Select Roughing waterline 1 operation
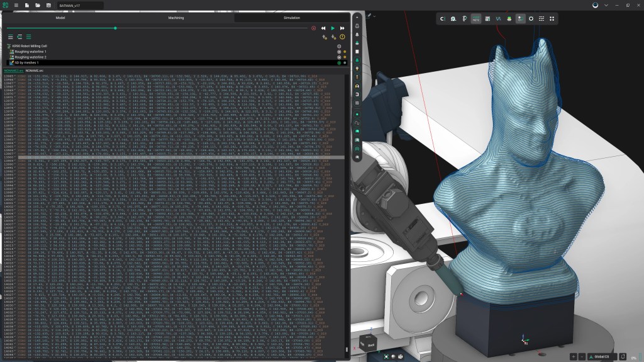This screenshot has height=362, width=644. tap(30, 52)
